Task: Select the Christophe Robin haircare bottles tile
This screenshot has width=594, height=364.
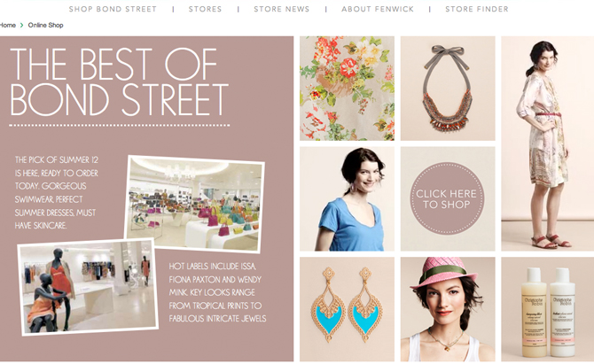Action: 547,309
